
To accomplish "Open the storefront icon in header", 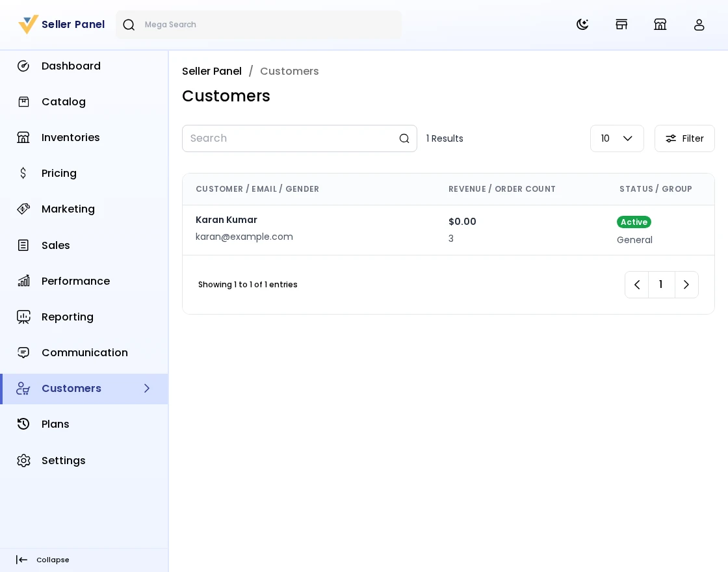I will pyautogui.click(x=621, y=25).
